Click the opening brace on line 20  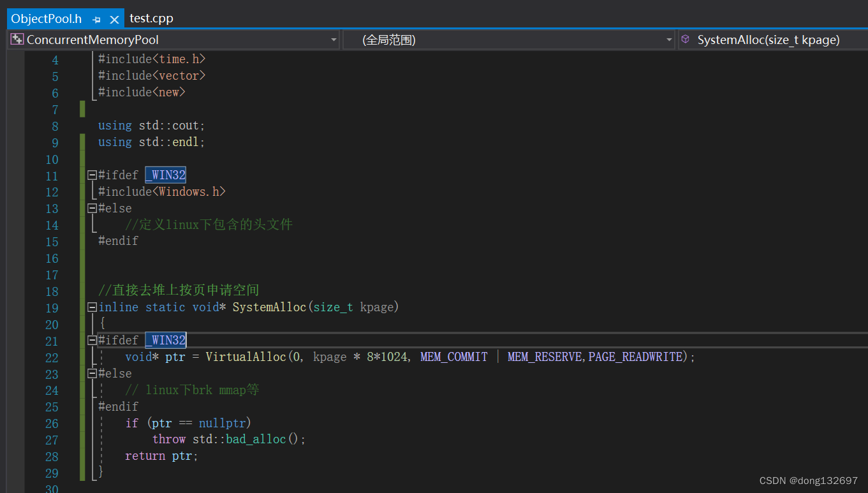pos(101,324)
